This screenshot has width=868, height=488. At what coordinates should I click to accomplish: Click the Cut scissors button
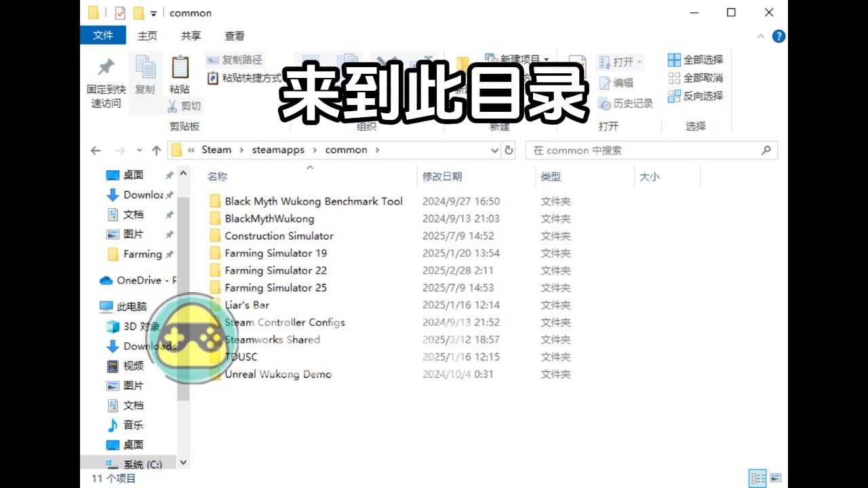(184, 106)
